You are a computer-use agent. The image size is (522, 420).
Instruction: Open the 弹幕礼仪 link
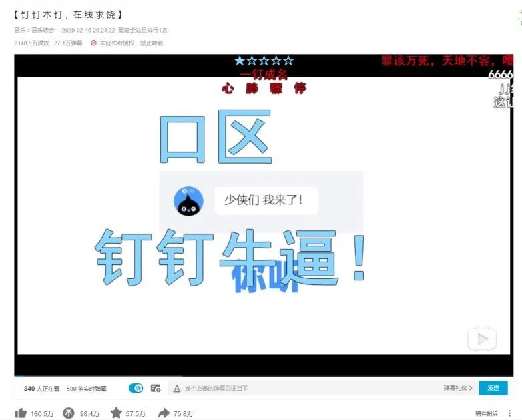coord(458,388)
